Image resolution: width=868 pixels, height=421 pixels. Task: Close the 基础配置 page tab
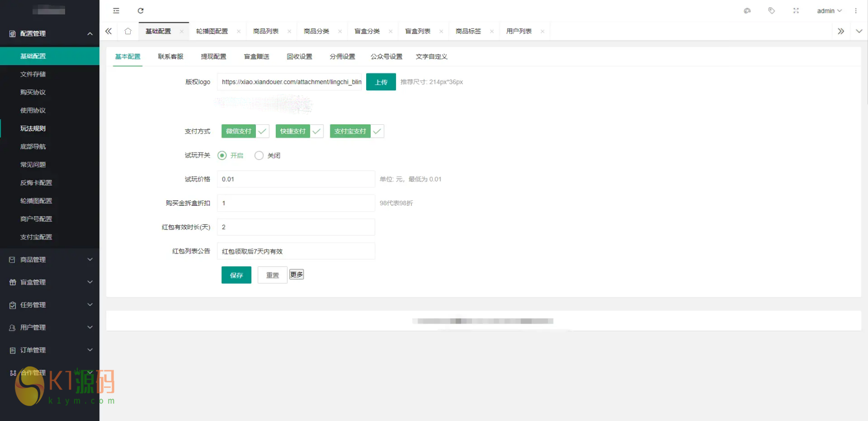coord(182,31)
